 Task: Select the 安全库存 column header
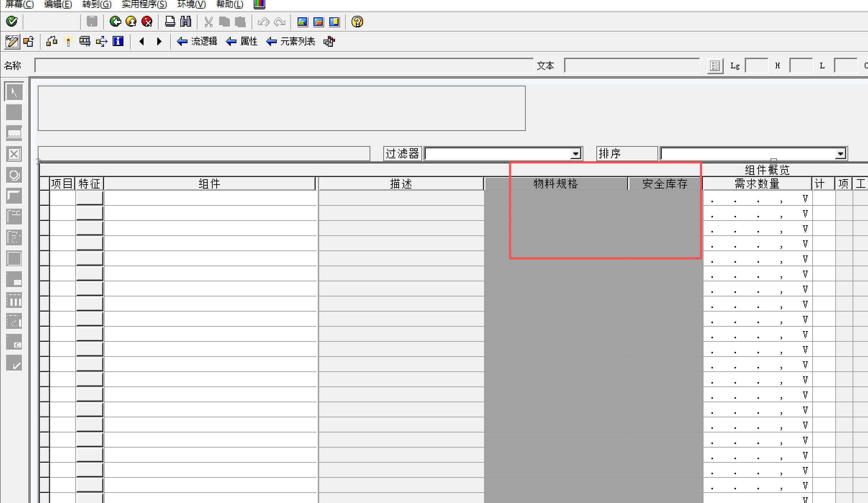pyautogui.click(x=665, y=183)
